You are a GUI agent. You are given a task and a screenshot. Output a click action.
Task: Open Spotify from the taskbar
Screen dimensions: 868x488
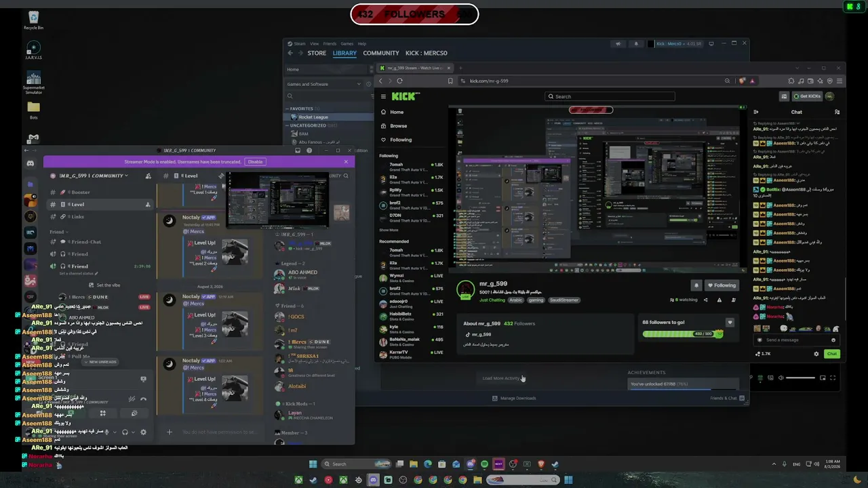484,464
